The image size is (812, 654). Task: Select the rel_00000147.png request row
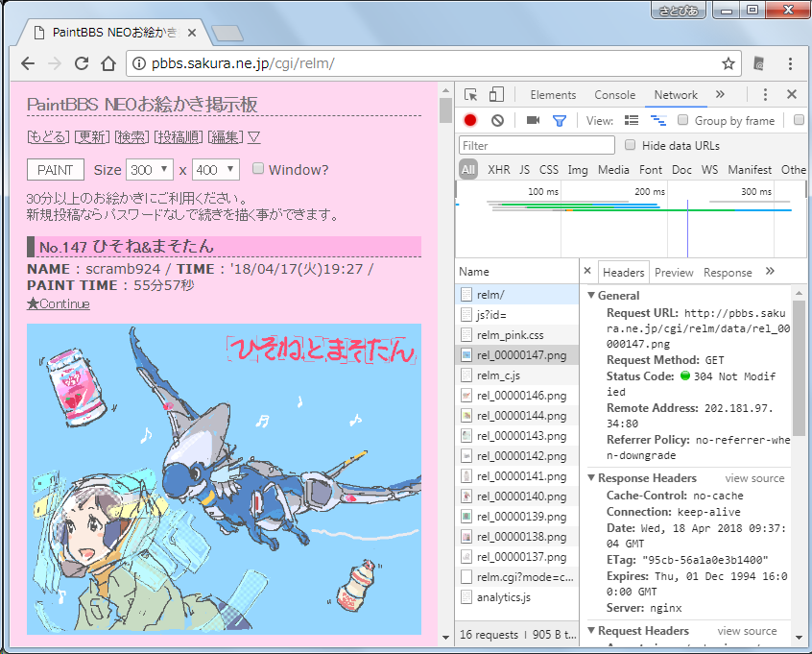coord(516,355)
